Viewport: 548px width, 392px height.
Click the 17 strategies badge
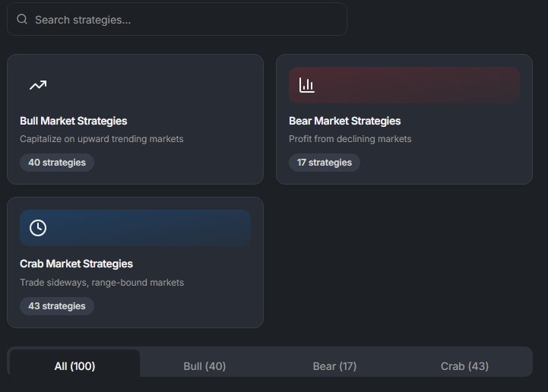pos(325,163)
